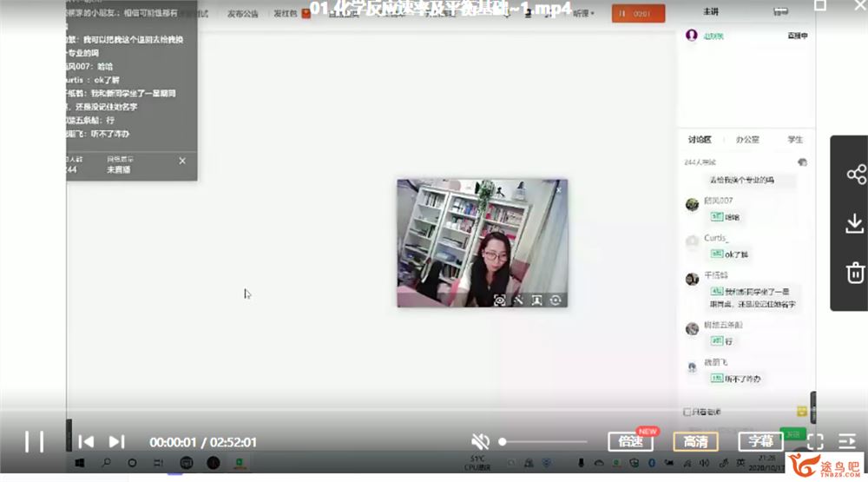Toggle the eye icon in the webcam preview
868x482 pixels.
click(499, 300)
